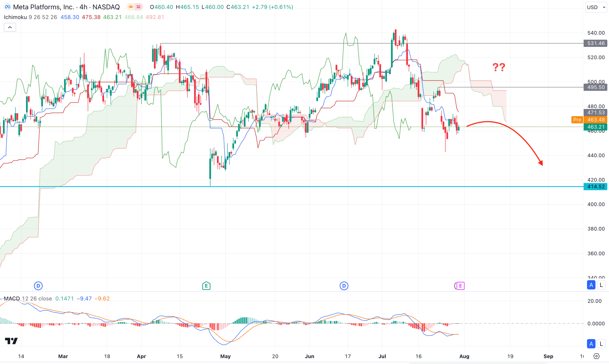Click the +2.79 (+0.61%) change value

pyautogui.click(x=272, y=7)
